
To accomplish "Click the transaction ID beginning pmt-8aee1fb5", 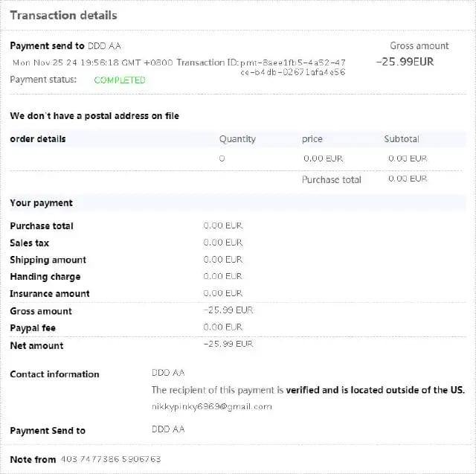I will pyautogui.click(x=292, y=68).
